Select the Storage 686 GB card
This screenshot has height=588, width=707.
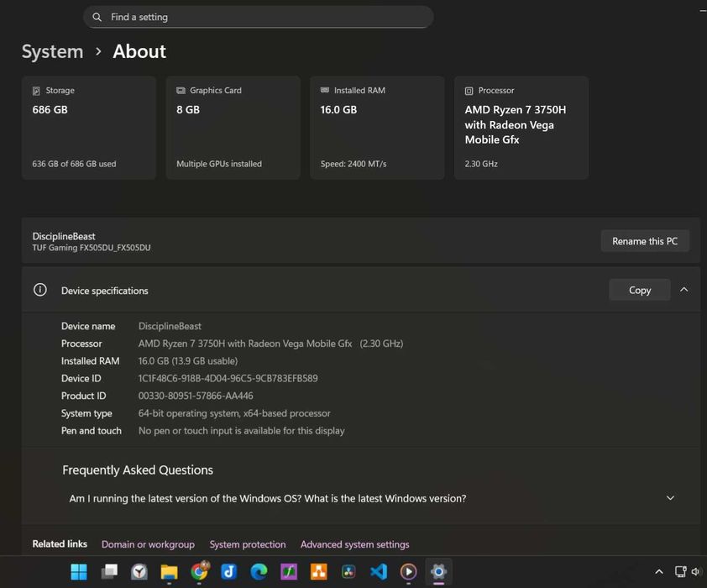(x=89, y=128)
